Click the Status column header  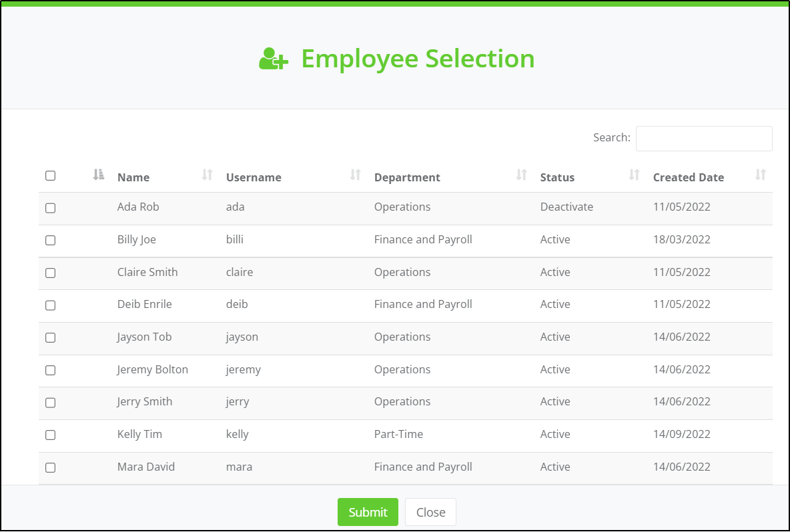tap(557, 177)
